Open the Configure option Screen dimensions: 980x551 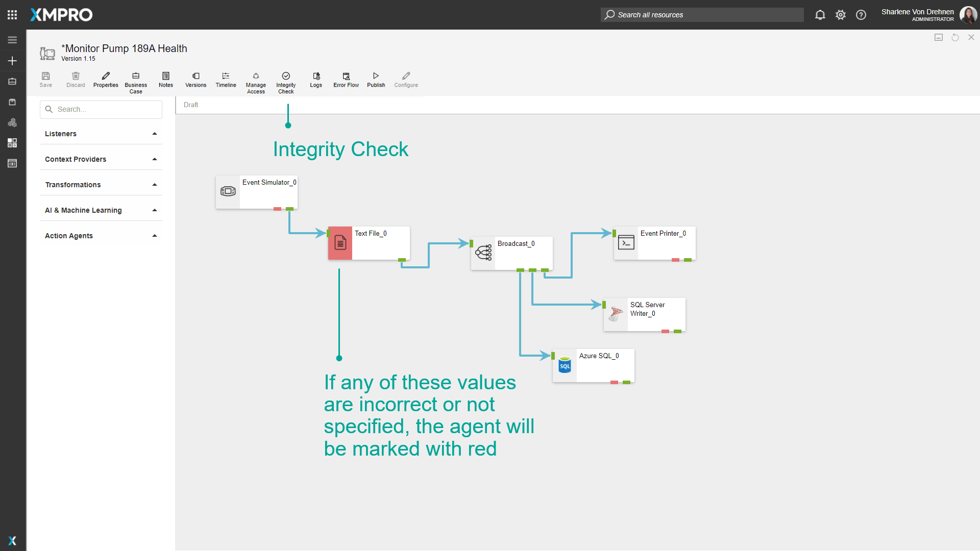[406, 80]
